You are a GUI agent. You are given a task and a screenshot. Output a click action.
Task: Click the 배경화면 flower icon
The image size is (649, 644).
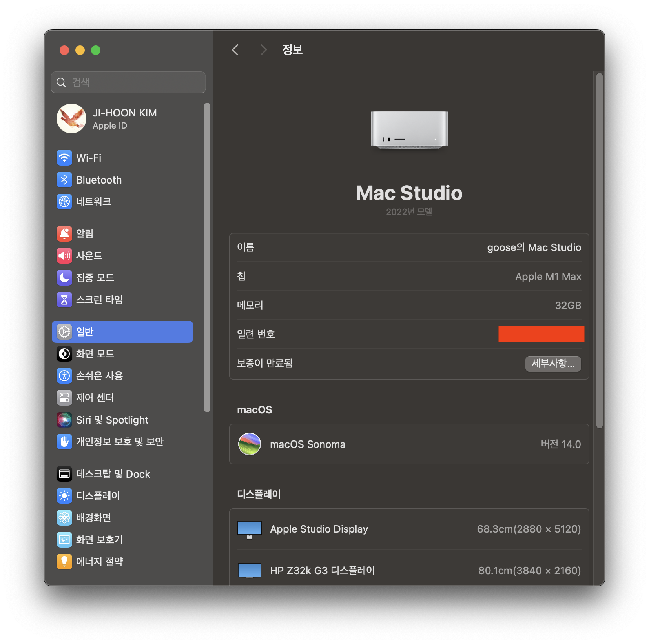pos(64,518)
